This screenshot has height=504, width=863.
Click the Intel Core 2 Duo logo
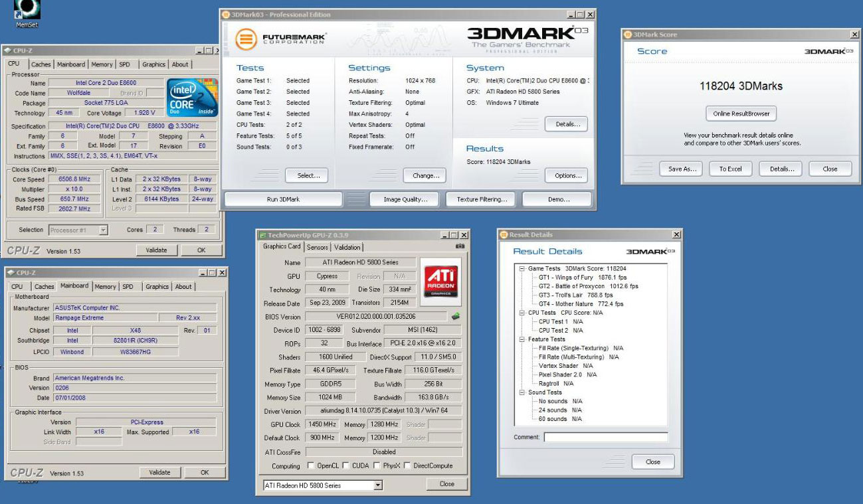coord(191,99)
